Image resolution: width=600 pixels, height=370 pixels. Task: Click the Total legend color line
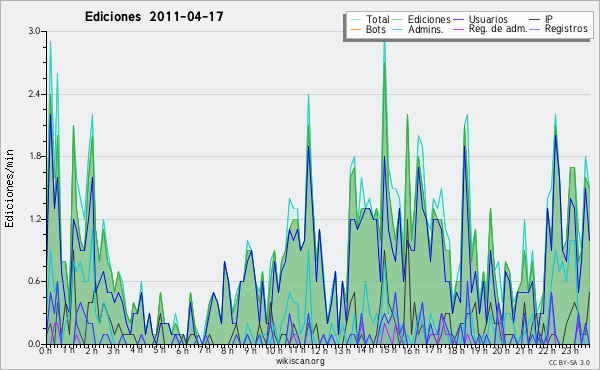pos(355,20)
